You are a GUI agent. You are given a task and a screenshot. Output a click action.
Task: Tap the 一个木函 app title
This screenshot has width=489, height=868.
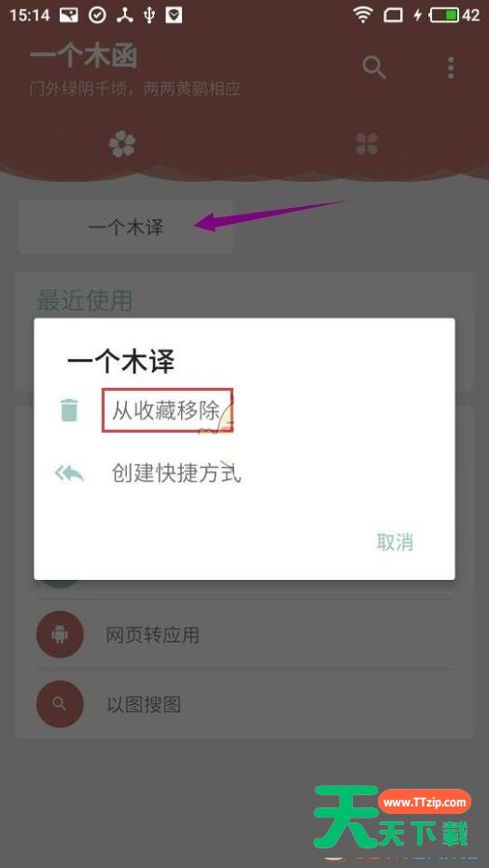click(84, 57)
